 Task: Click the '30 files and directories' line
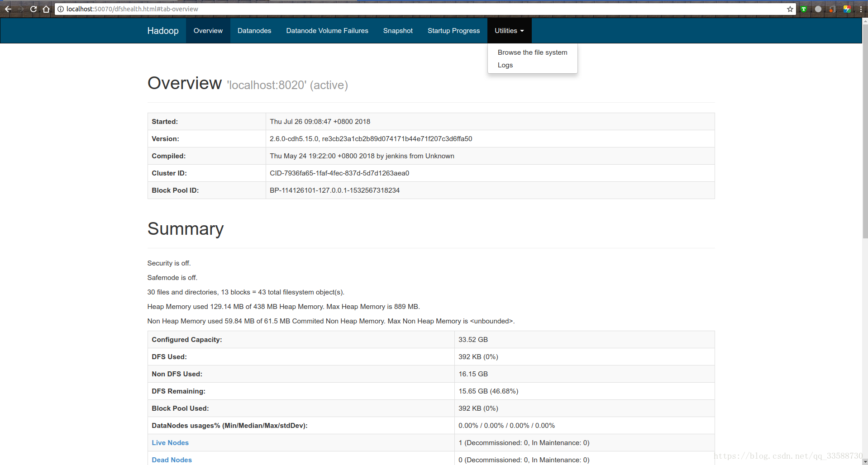tap(246, 292)
